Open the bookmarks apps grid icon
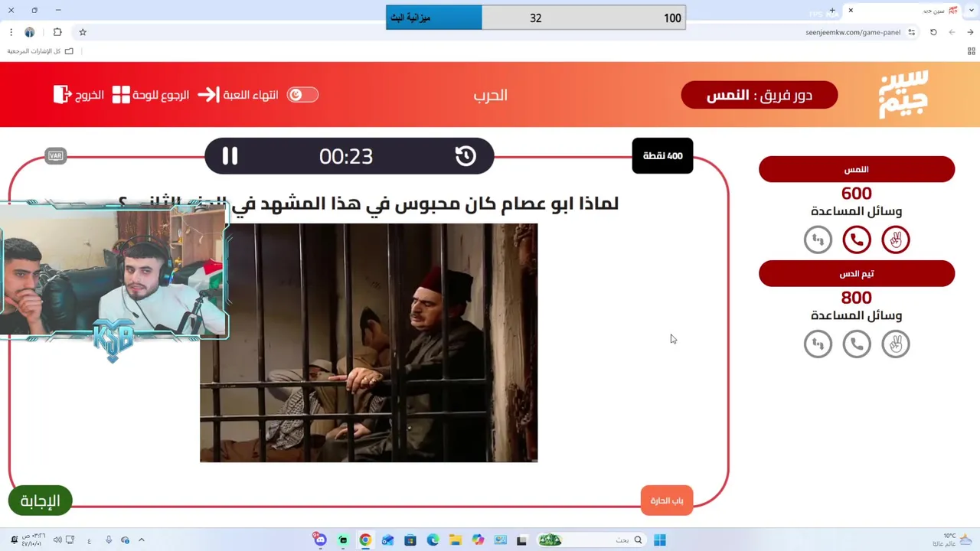The image size is (980, 551). [971, 51]
